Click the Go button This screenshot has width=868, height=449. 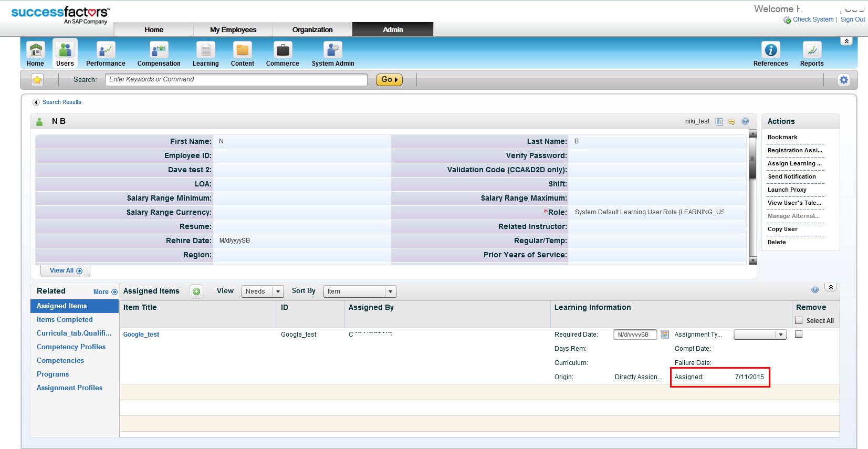coord(389,80)
